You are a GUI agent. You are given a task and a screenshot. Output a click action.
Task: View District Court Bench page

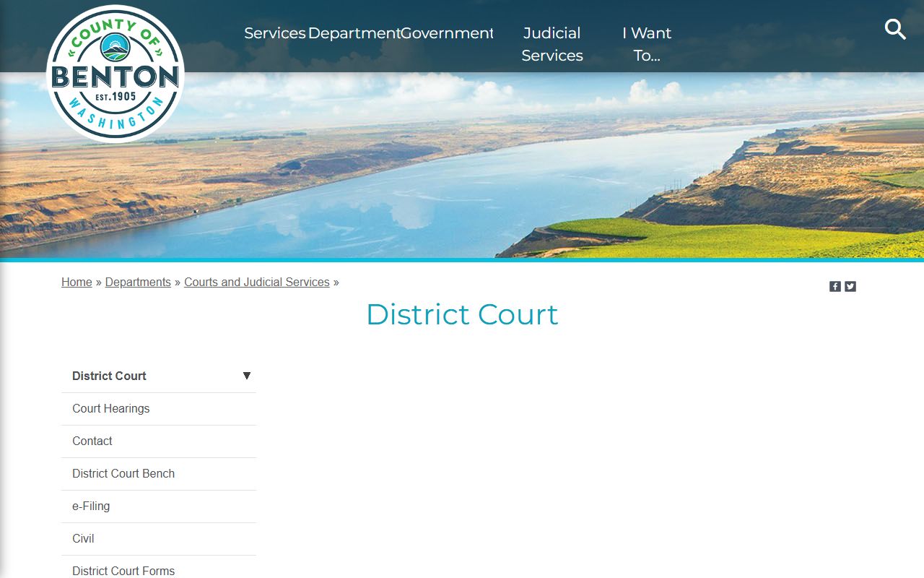tap(159, 474)
